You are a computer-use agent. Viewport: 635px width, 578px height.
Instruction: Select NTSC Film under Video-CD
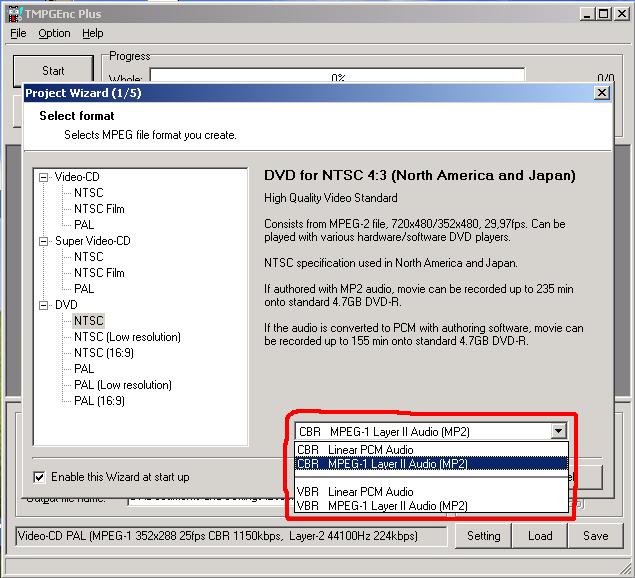pos(99,209)
